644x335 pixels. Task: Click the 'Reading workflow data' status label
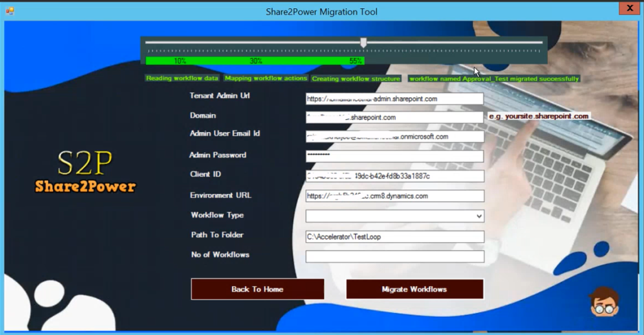[x=182, y=78]
